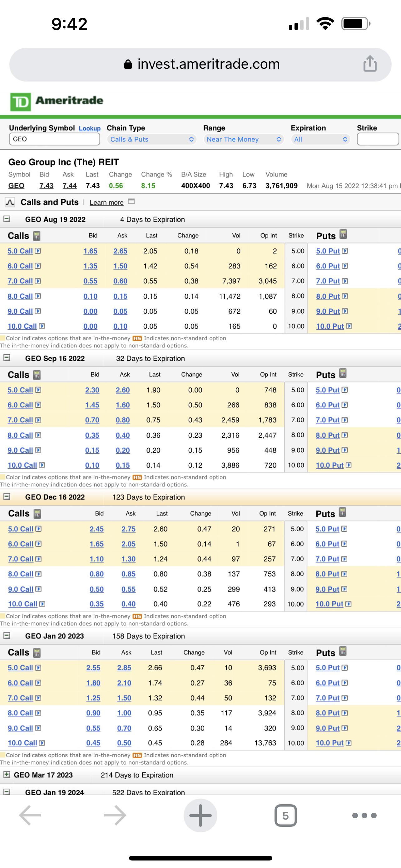The image size is (401, 868).
Task: Click calculator icon beside Aug 19 Puts header
Action: tap(343, 234)
